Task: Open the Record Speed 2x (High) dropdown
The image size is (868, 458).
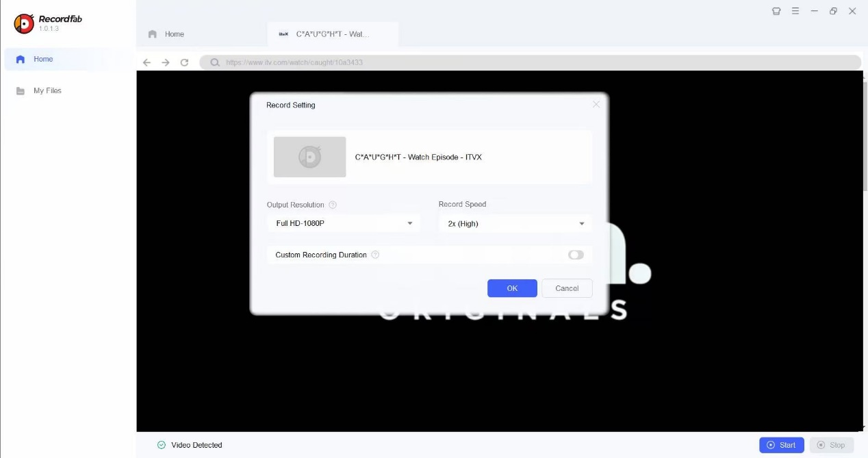Action: click(x=515, y=223)
